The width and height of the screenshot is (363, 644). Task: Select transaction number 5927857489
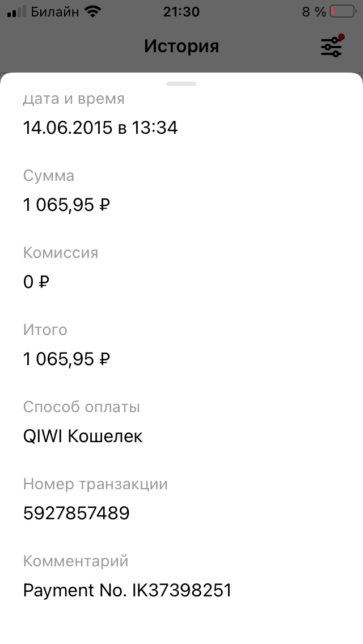(77, 513)
